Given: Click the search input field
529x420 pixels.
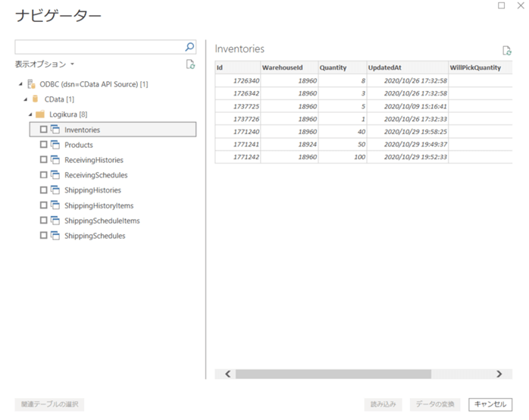Looking at the screenshot, I should pos(99,47).
